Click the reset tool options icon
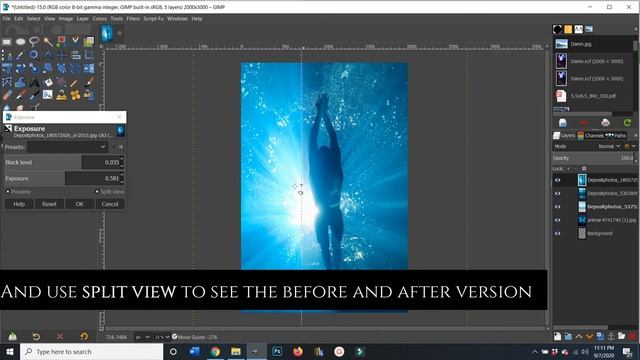Screen dimensions: 640x360 point(84,336)
